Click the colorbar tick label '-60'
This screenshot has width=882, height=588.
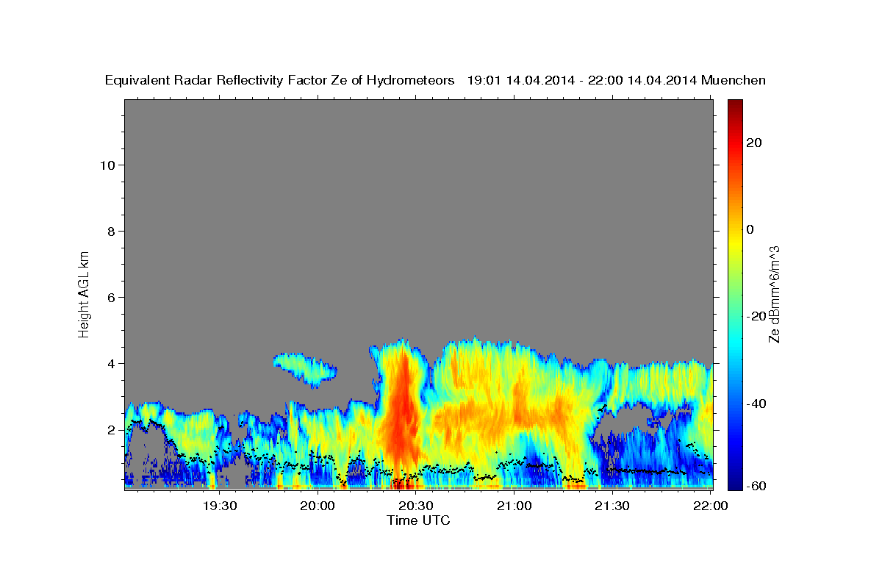coord(756,485)
